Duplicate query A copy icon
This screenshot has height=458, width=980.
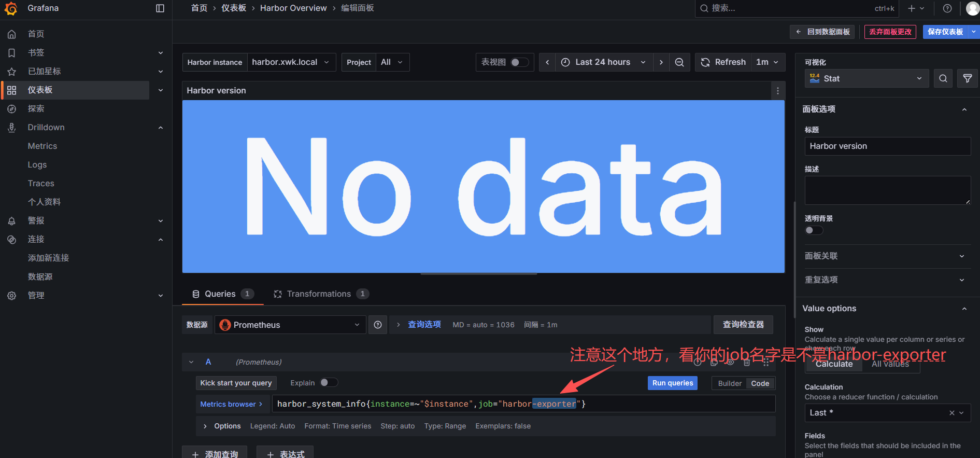[714, 362]
